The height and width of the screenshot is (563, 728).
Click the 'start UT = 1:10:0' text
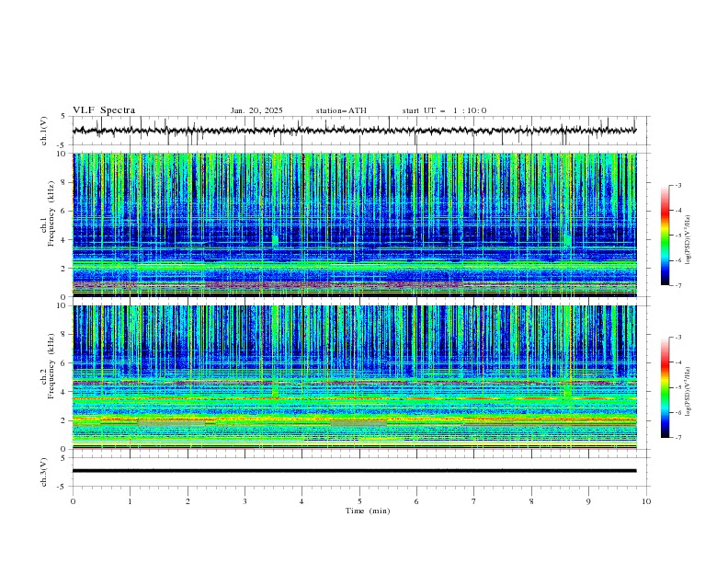click(444, 110)
